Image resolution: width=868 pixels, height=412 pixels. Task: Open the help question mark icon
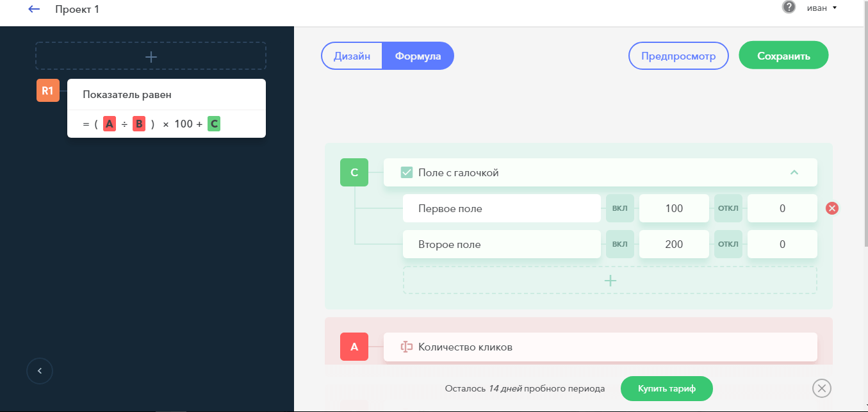(789, 8)
